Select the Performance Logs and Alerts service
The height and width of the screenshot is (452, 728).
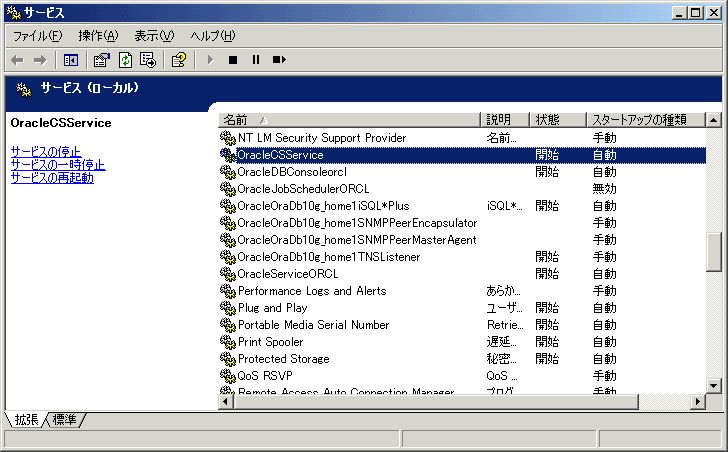312,291
